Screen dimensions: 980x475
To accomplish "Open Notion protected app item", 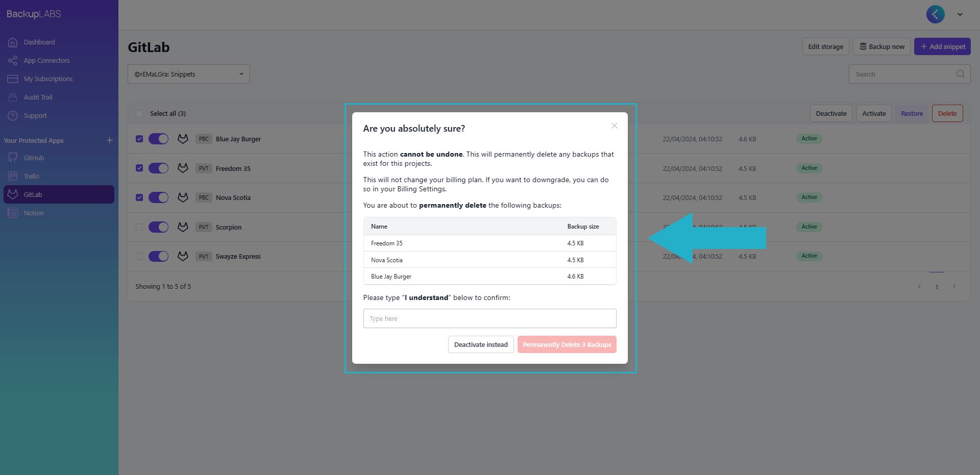I will pos(59,213).
